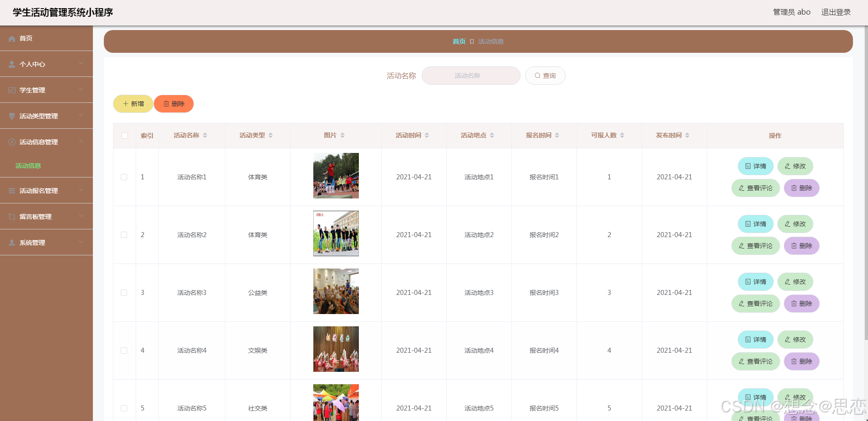Delete the 活动名称1 row
This screenshot has height=421, width=868.
click(802, 188)
